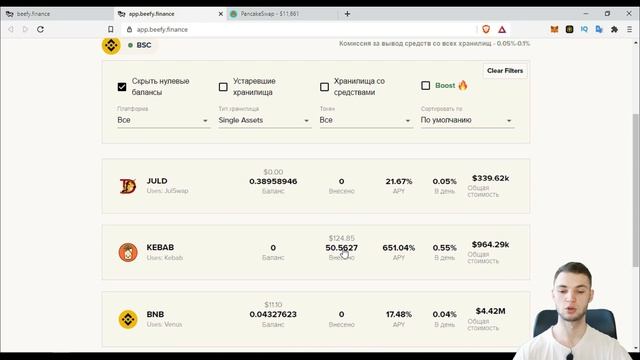
Task: Open the KEBAB vault row
Action: (316, 252)
